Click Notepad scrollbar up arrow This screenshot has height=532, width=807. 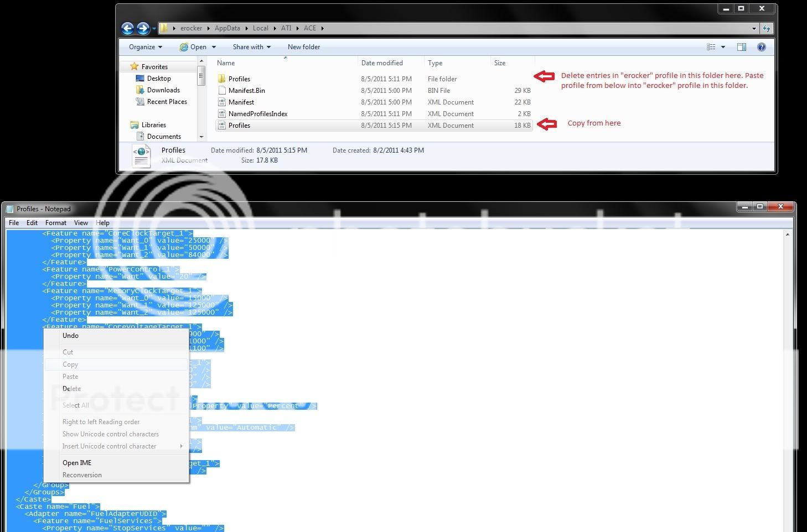pos(787,234)
